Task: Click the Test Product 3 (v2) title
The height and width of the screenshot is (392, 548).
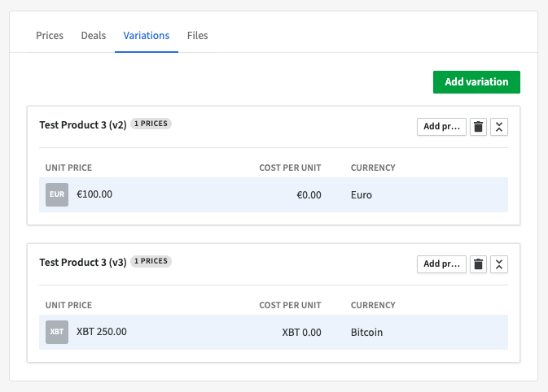Action: coord(83,124)
